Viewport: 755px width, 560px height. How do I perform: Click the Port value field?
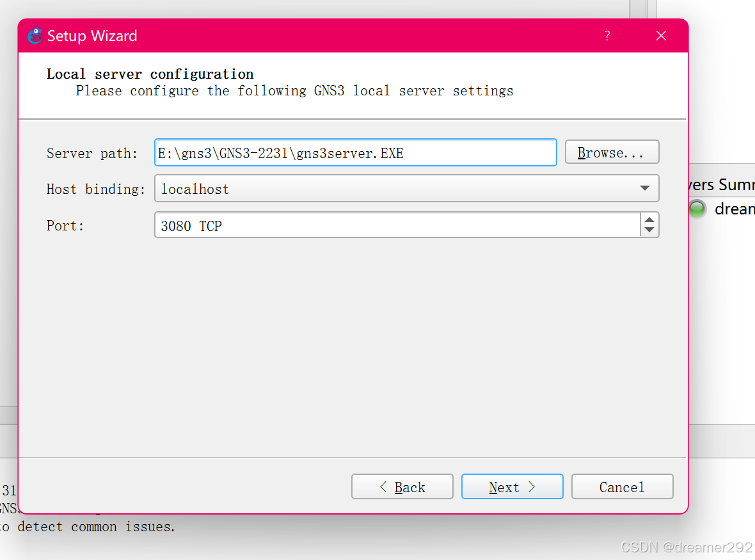pyautogui.click(x=397, y=225)
